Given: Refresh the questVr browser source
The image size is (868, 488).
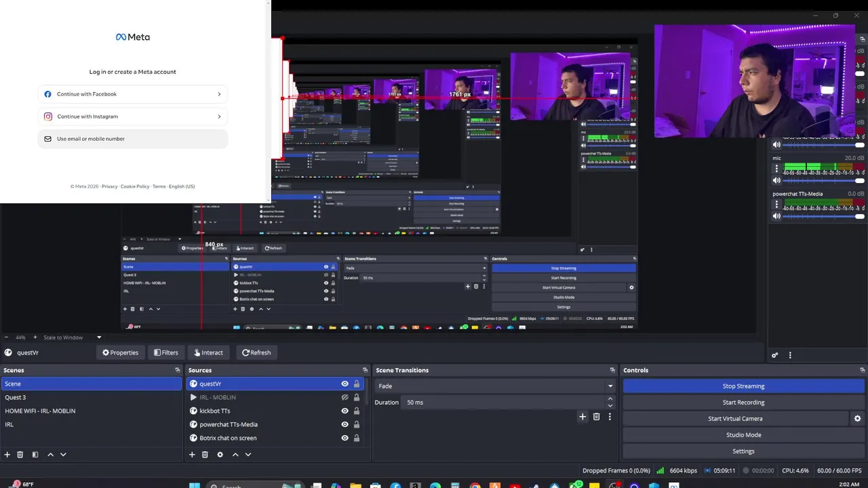Looking at the screenshot, I should (x=256, y=352).
